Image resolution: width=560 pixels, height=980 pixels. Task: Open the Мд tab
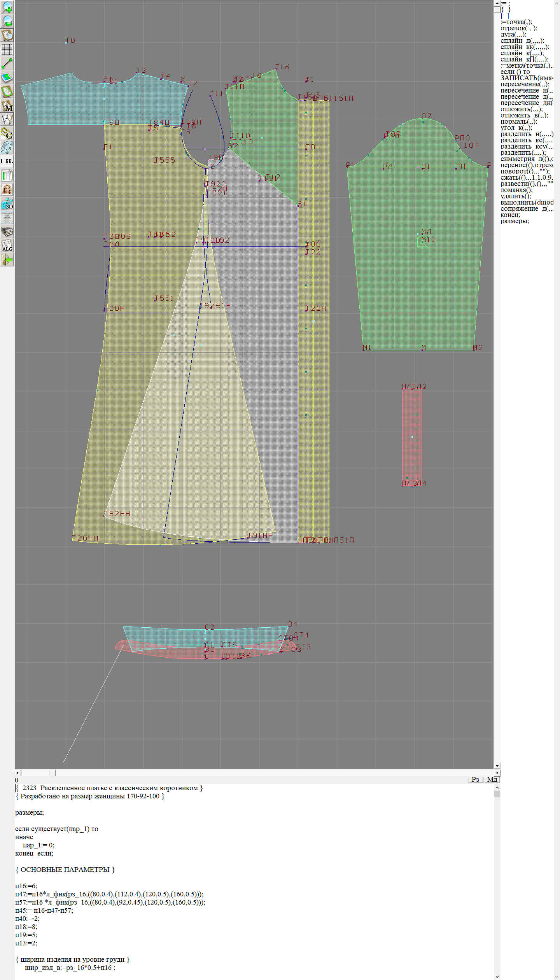492,779
